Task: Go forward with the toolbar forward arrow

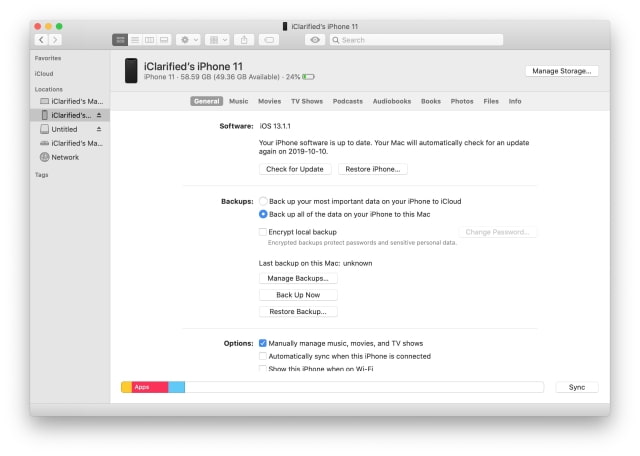Action: (55, 40)
